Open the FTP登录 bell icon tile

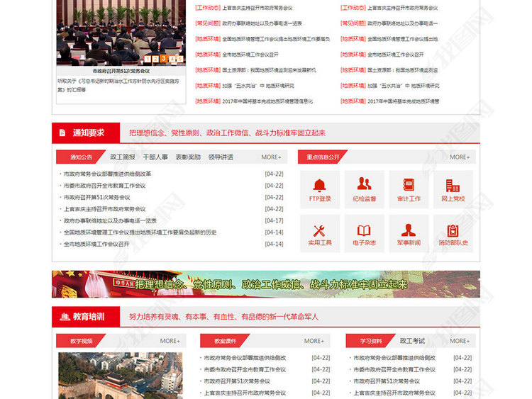coord(320,189)
